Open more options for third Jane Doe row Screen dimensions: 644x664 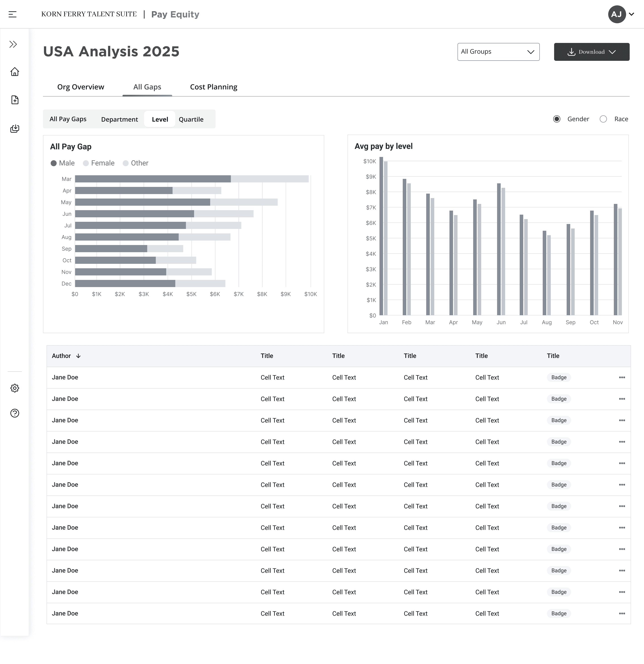(622, 420)
